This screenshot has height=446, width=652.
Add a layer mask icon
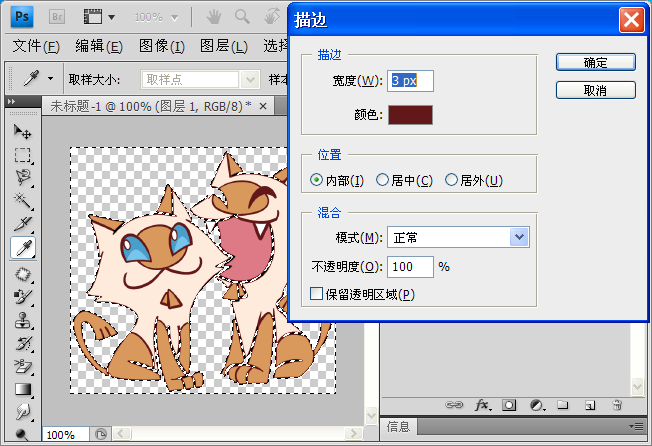pos(509,405)
